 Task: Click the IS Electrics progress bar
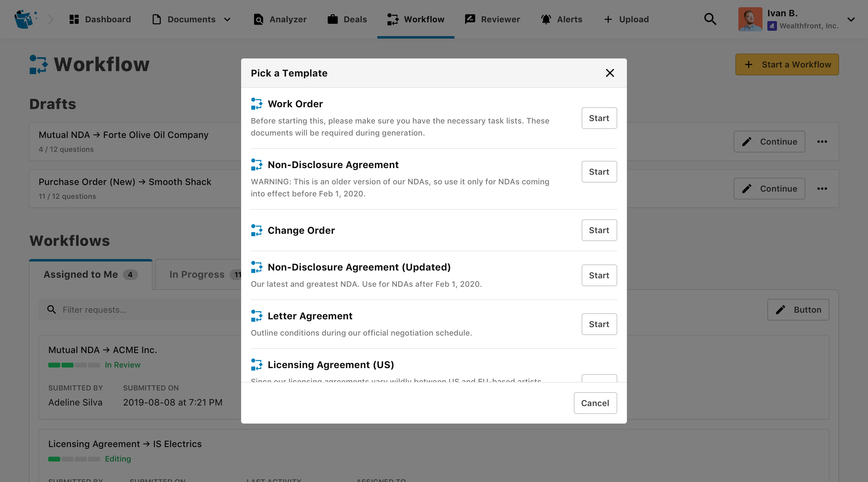pos(74,459)
